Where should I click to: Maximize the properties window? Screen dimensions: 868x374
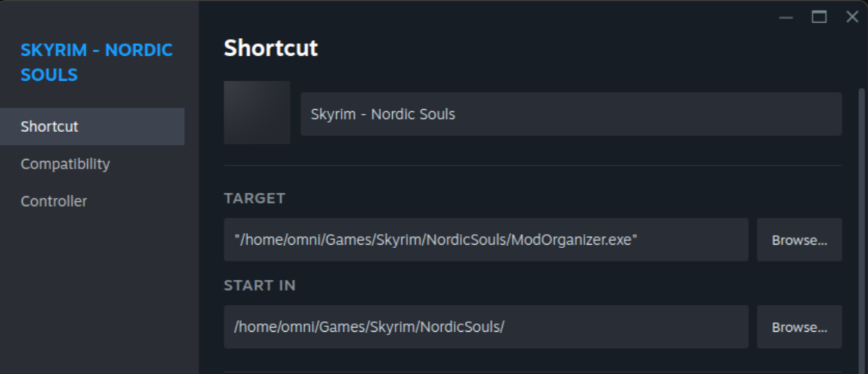click(x=819, y=17)
